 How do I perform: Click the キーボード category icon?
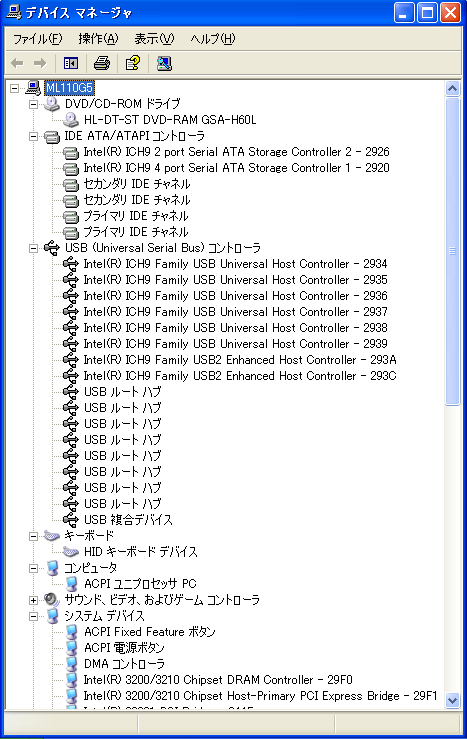point(52,535)
